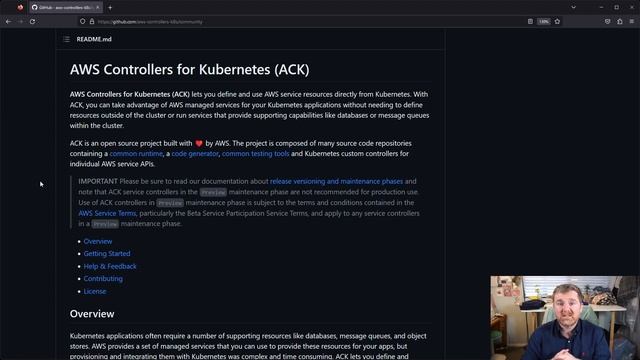
Task: Open the Pocket shield toolbar icon
Action: tap(607, 22)
